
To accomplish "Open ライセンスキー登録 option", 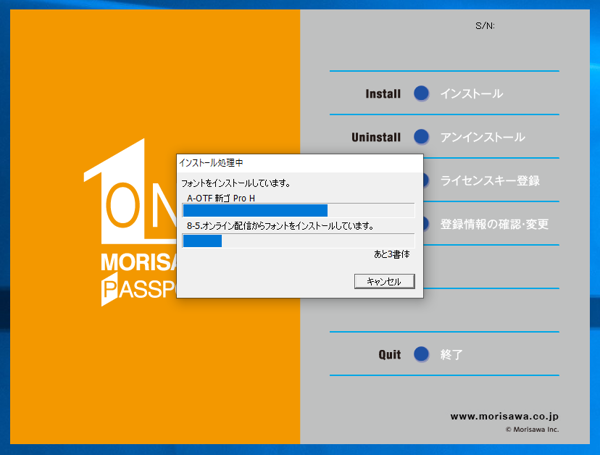I will pyautogui.click(x=490, y=181).
